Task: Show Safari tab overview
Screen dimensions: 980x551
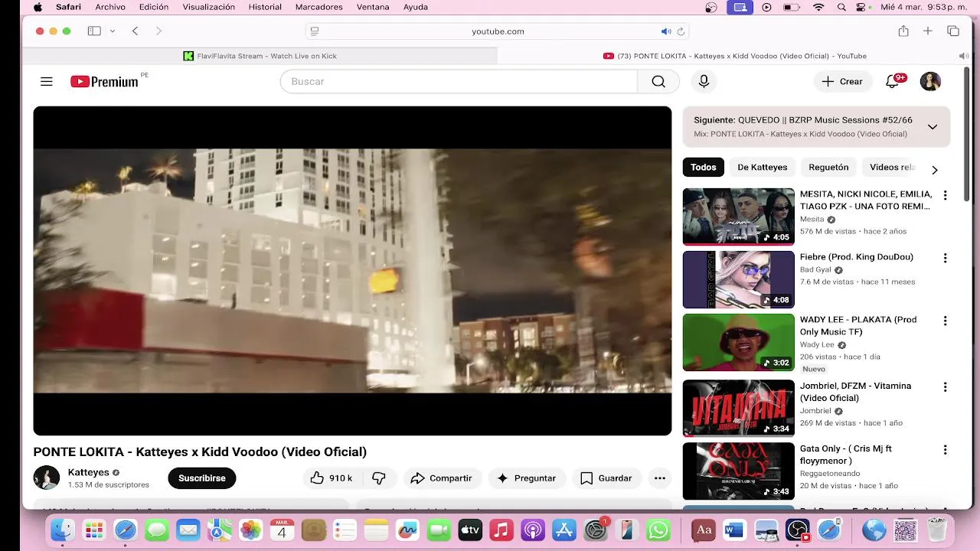Action: 953,31
